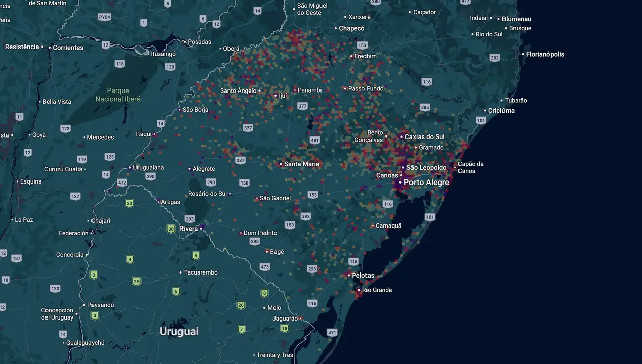The image size is (642, 364).
Task: Click the Passo Fundo label
Action: (366, 88)
